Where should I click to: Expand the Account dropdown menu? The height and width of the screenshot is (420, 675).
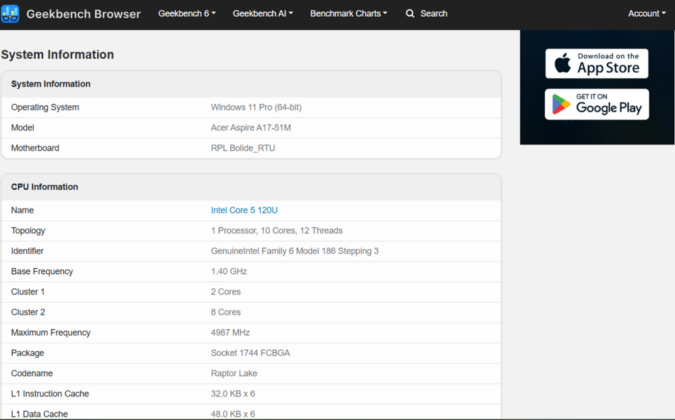647,14
